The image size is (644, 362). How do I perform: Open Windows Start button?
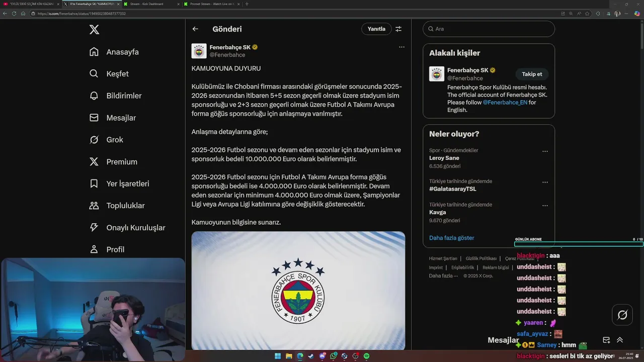278,356
